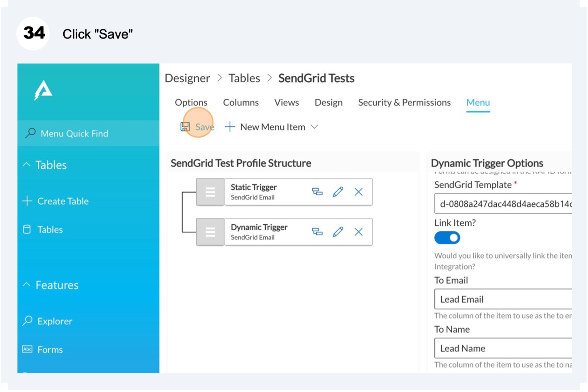Click the Link Item? label

pyautogui.click(x=455, y=223)
